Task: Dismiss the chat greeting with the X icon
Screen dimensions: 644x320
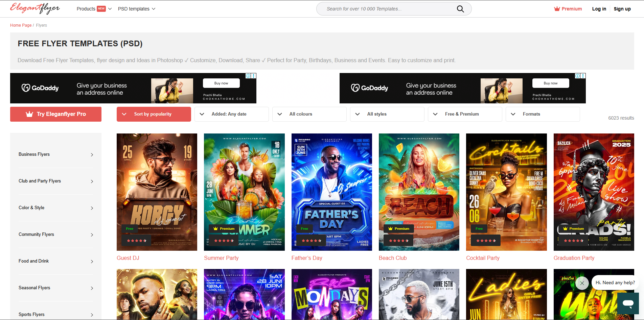Action: tap(582, 283)
